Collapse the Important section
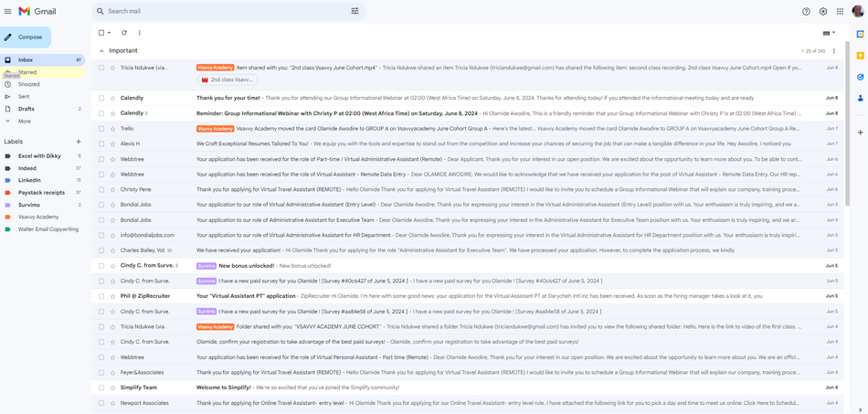This screenshot has width=868, height=414. coord(101,51)
